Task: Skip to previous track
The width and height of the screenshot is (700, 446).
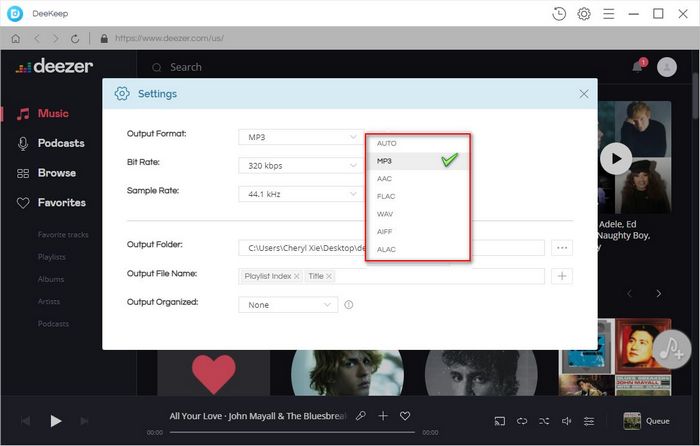Action: click(x=25, y=421)
